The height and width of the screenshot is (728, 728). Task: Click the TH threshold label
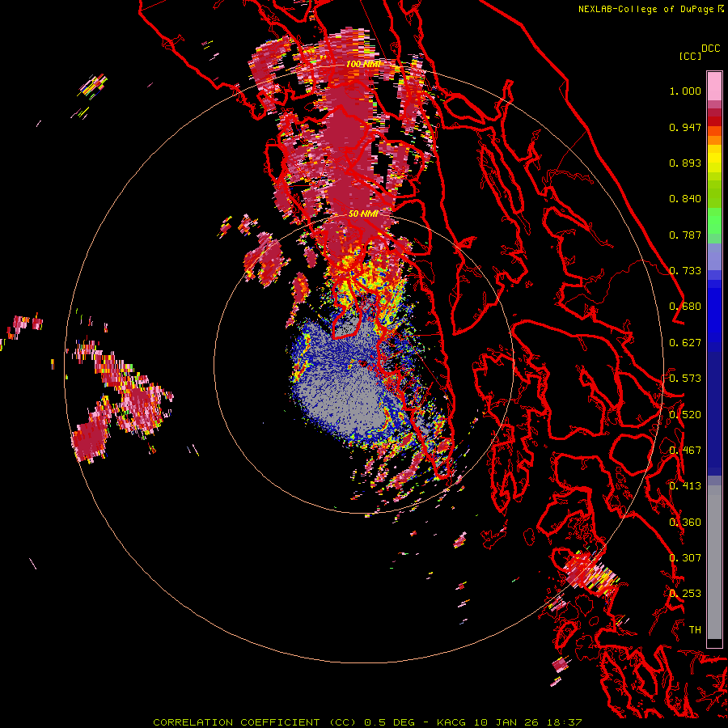coord(695,630)
